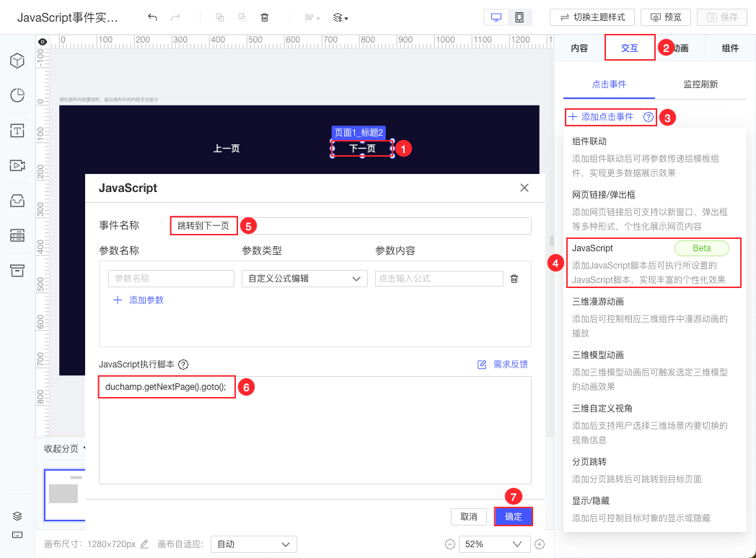Switch to the 组件 tab
The height and width of the screenshot is (558, 756).
point(730,48)
